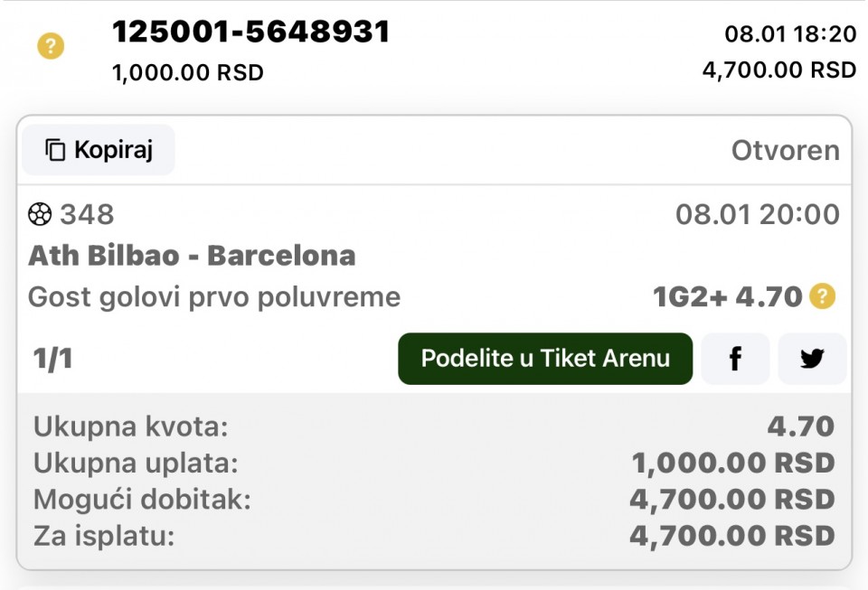Click Gost golovi prvo poluvreme text
This screenshot has height=590, width=868.
tap(214, 296)
